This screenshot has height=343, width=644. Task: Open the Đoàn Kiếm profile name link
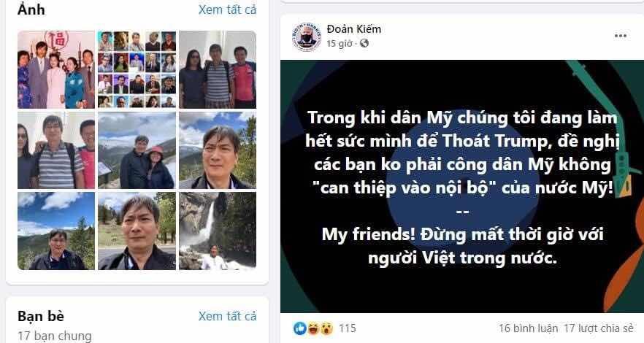point(354,29)
